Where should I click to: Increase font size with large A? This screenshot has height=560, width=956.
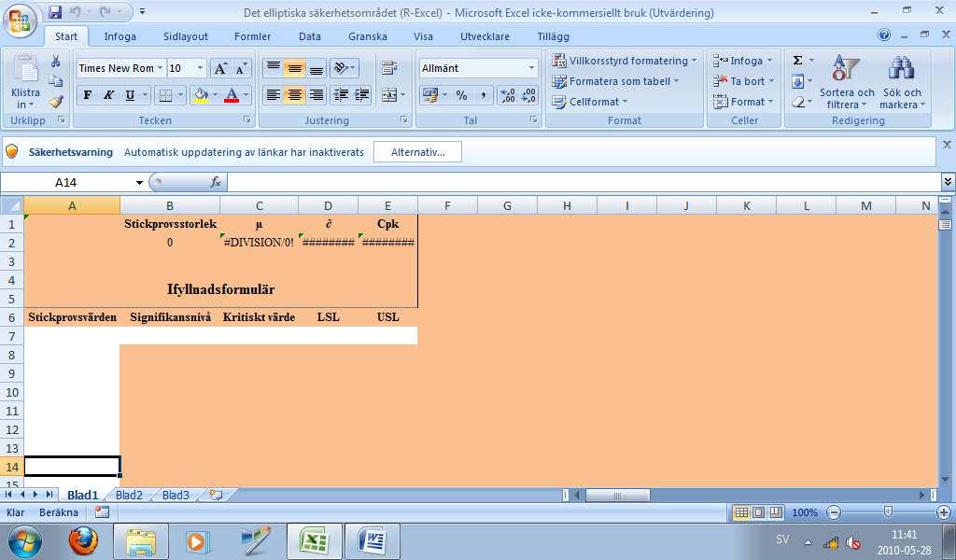pos(220,68)
